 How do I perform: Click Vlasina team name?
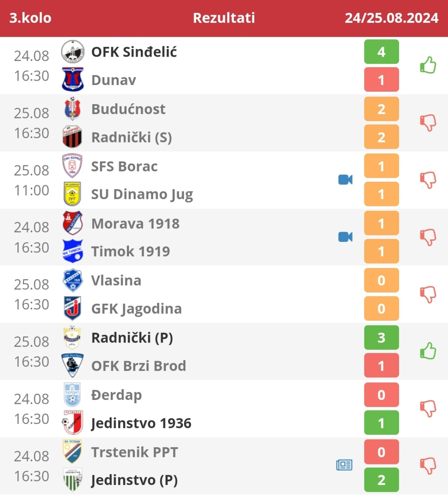[116, 280]
